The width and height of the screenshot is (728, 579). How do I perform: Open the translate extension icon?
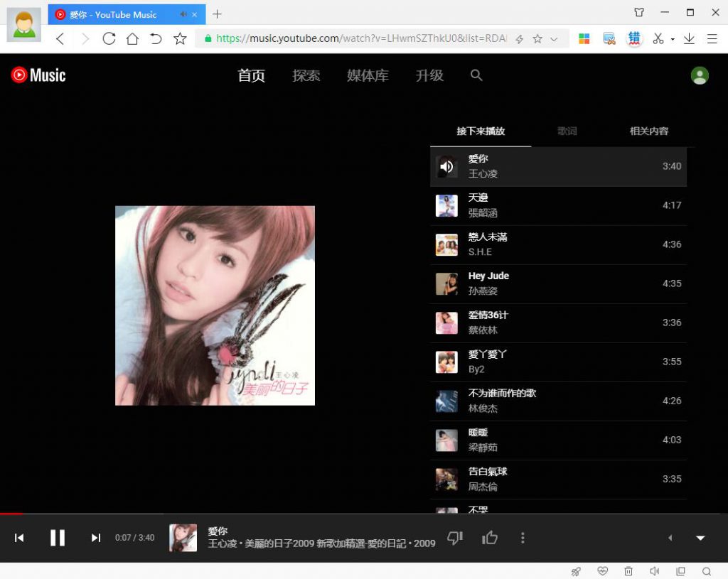pyautogui.click(x=633, y=38)
